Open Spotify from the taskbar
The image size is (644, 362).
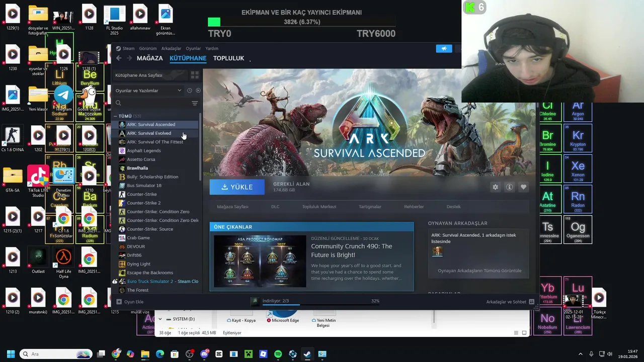click(278, 354)
